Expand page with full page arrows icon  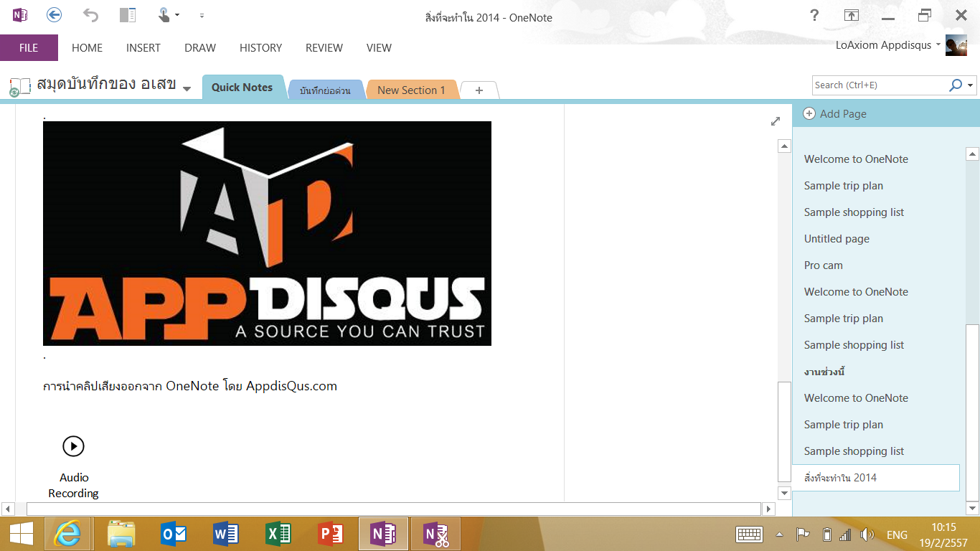click(x=776, y=121)
